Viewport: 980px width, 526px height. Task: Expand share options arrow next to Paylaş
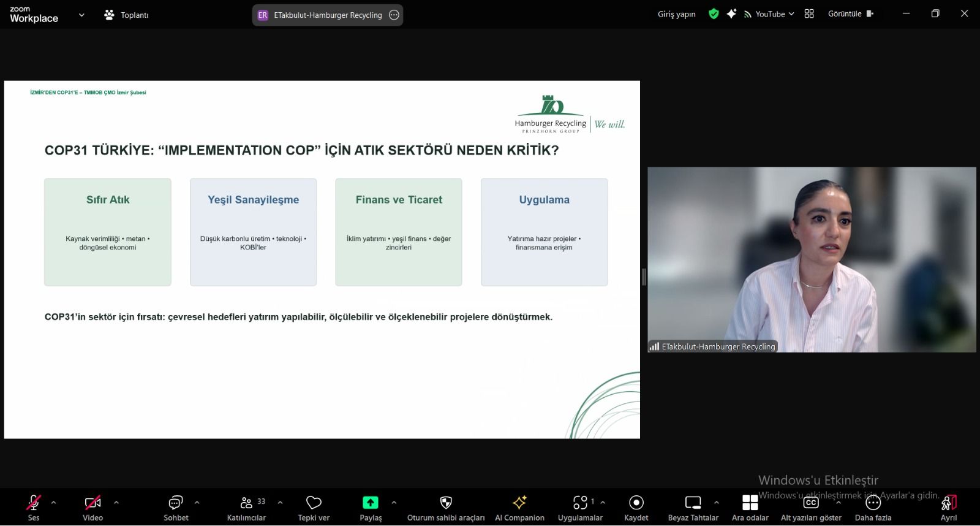[394, 503]
